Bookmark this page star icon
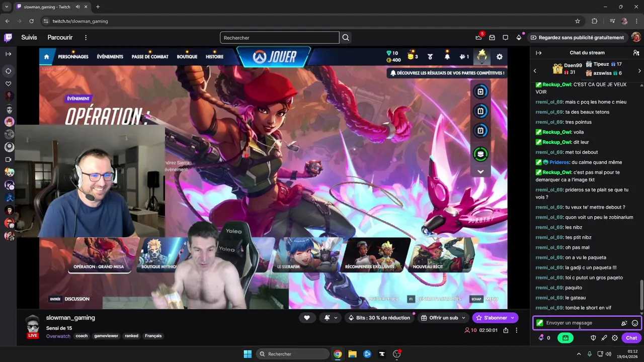Image resolution: width=644 pixels, height=362 pixels. pos(578,21)
